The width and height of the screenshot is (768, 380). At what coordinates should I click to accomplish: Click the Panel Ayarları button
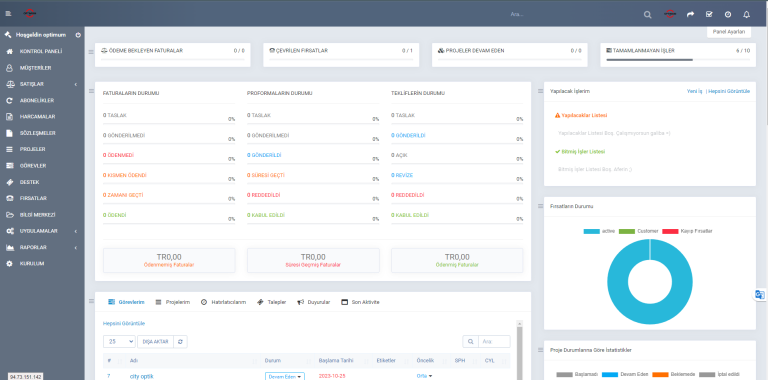tap(729, 32)
